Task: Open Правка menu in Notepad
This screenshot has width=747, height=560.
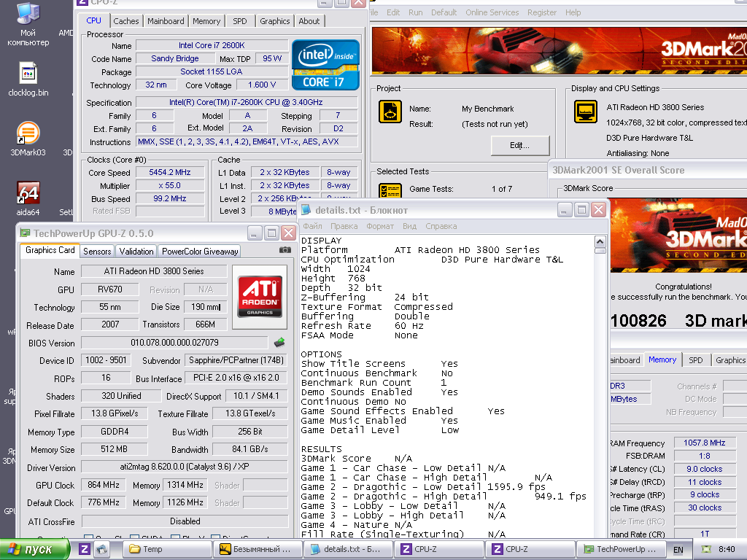Action: tap(344, 226)
